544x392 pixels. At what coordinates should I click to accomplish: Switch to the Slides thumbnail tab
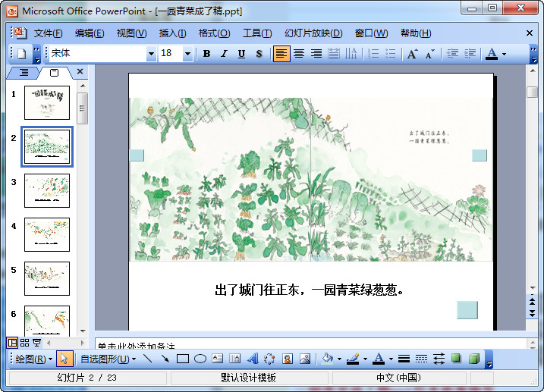pos(54,73)
